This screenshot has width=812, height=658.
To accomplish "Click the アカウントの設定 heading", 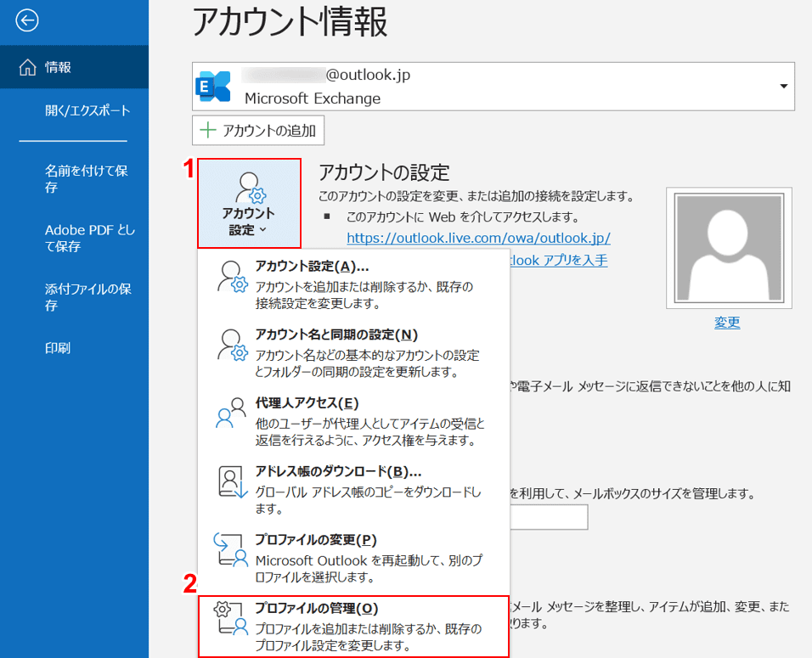I will [x=384, y=172].
